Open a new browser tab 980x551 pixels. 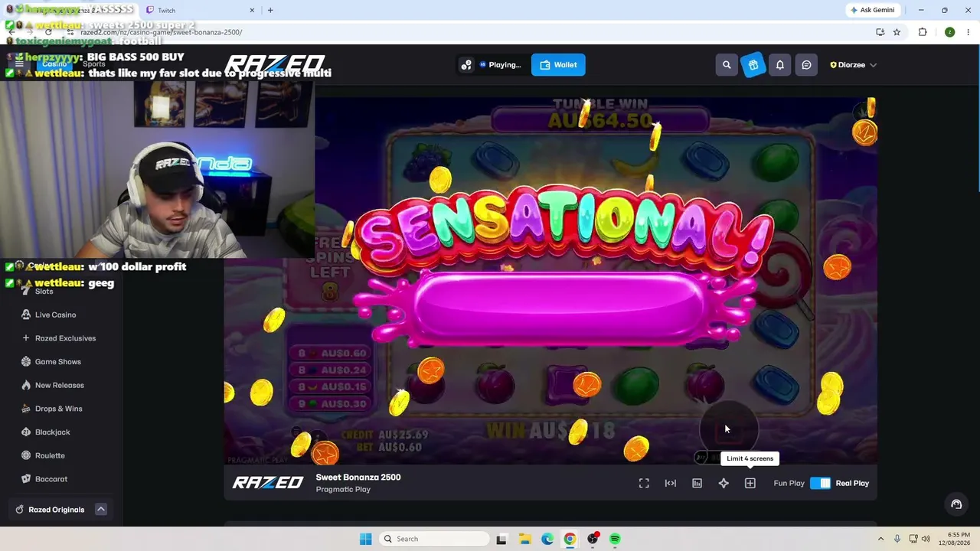tap(270, 10)
